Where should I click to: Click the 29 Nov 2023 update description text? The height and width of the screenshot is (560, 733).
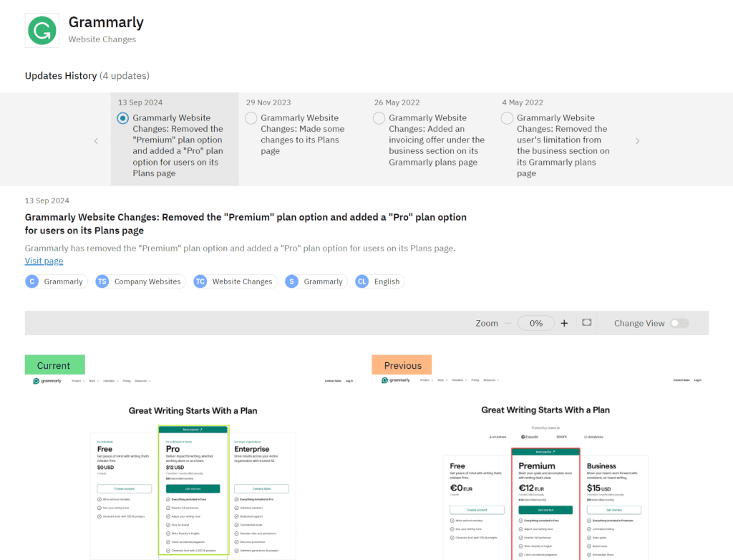(x=303, y=134)
